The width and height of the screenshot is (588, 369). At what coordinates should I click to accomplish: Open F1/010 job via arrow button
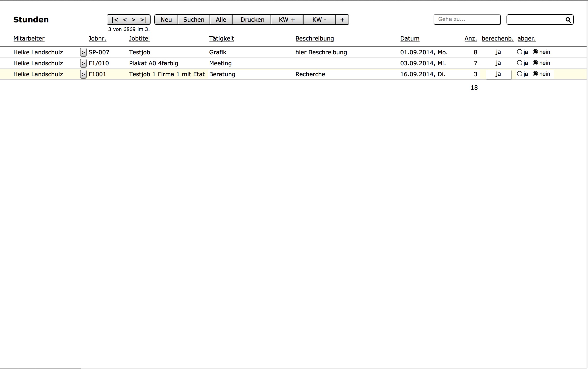pos(83,63)
